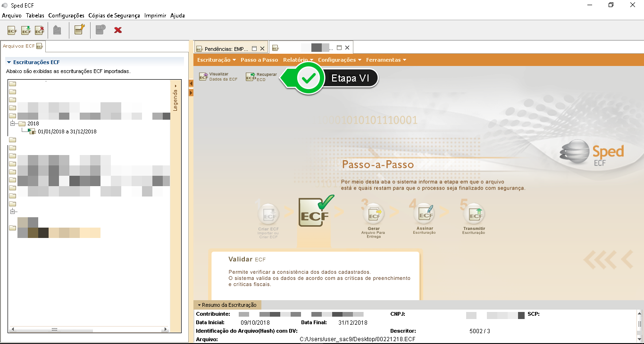Image resolution: width=644 pixels, height=344 pixels.
Task: Collapse the 2018 tree node
Action: click(13, 123)
